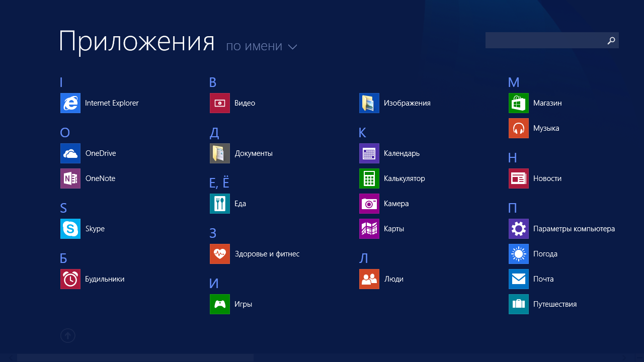The image size is (644, 362).
Task: Open the Магазин store icon
Action: pos(519,103)
